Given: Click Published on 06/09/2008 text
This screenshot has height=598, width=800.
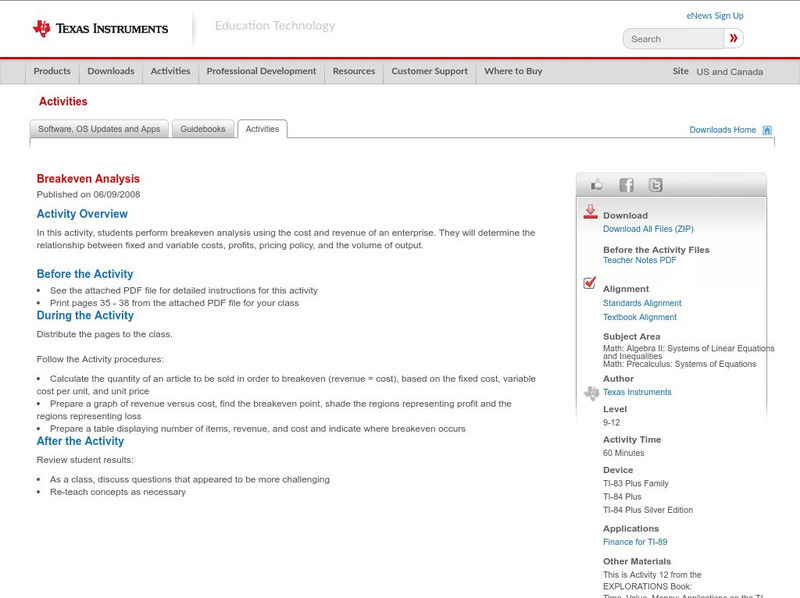Looking at the screenshot, I should (88, 194).
